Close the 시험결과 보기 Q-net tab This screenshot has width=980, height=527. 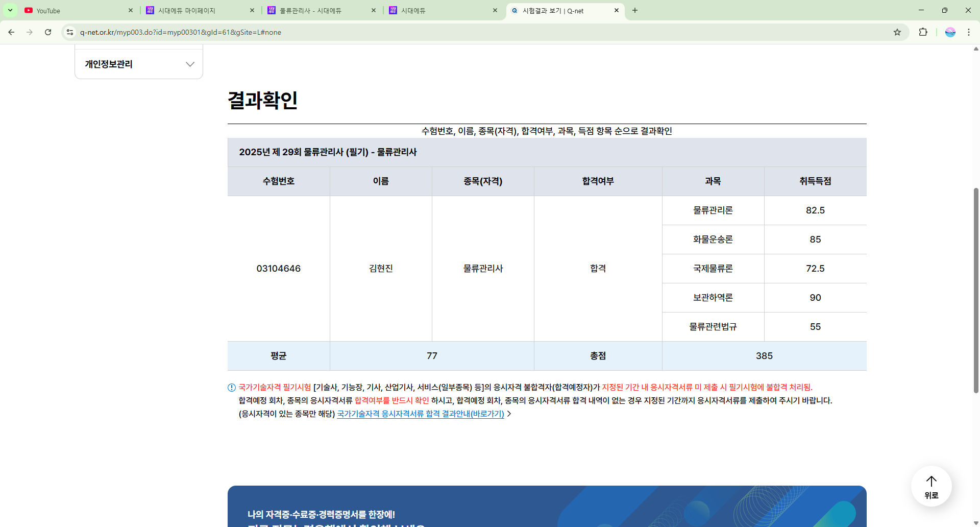pyautogui.click(x=616, y=10)
